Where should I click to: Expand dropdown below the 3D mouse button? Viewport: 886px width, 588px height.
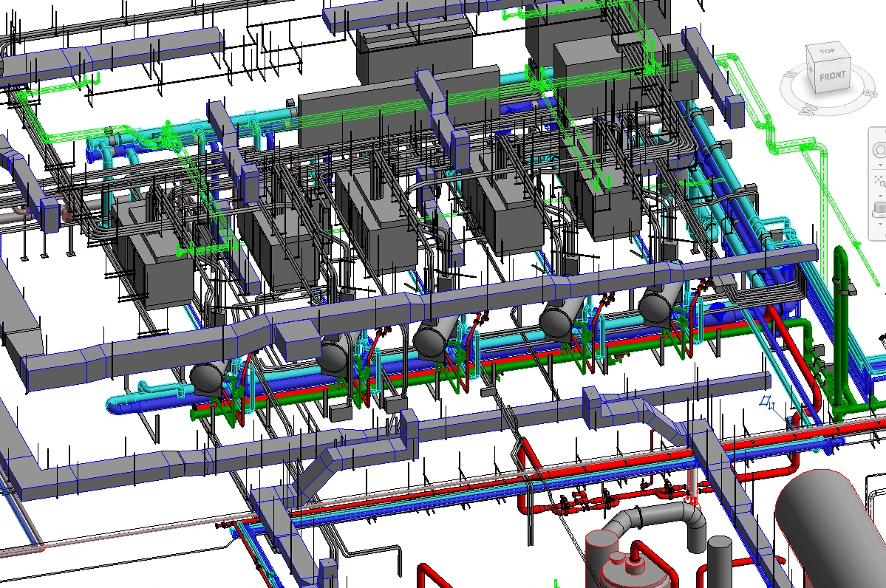[880, 225]
